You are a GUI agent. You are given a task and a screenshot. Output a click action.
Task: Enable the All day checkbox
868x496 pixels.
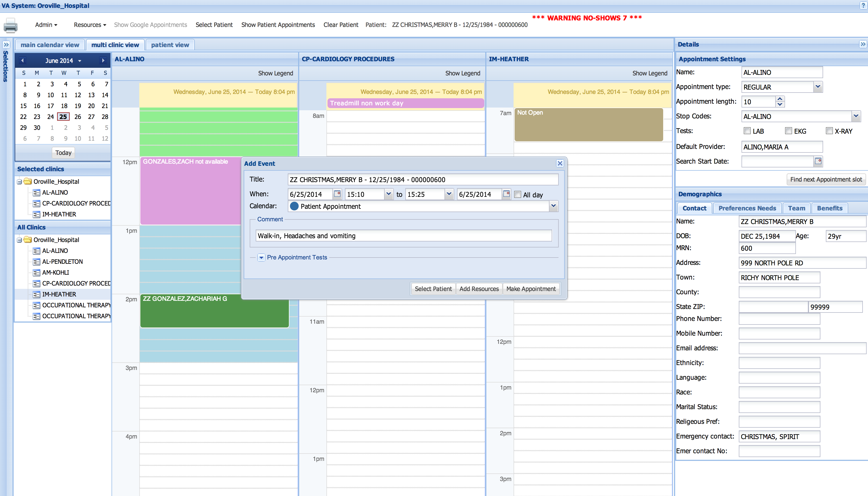tap(518, 195)
